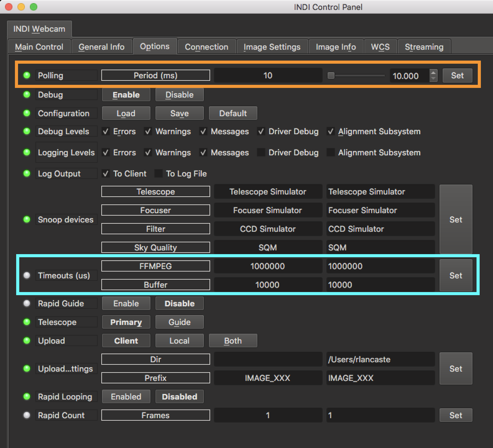Open the Connection tab
The width and height of the screenshot is (493, 448).
206,47
